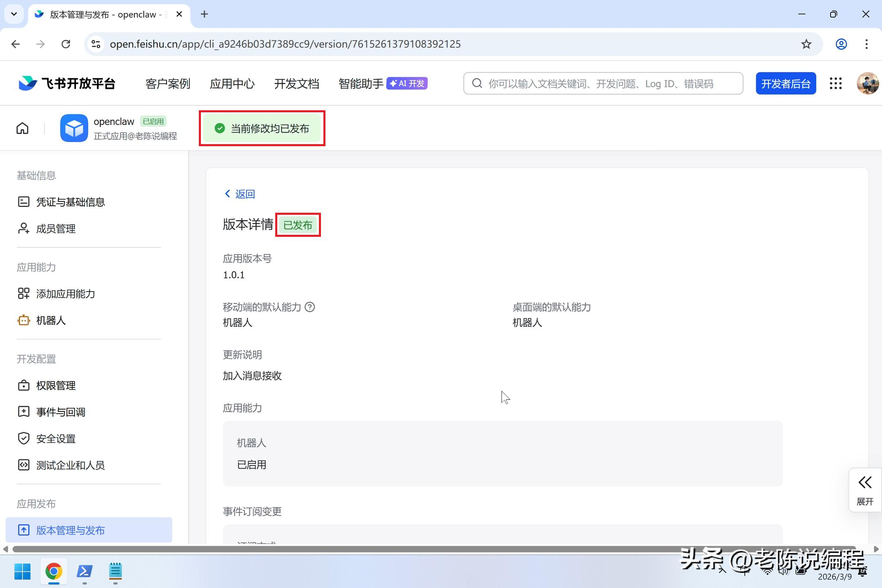882x588 pixels.
Task: Click the home icon in the breadcrumb
Action: 22,128
